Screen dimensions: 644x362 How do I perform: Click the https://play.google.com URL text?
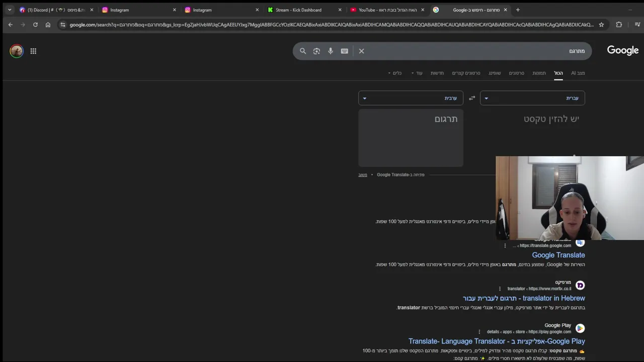coord(549,332)
